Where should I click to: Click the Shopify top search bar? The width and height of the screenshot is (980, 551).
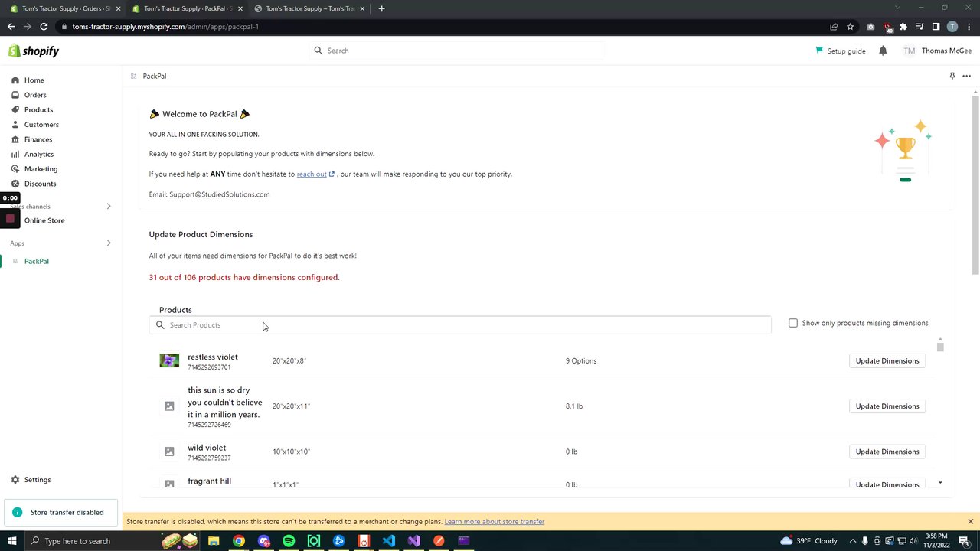pos(457,51)
